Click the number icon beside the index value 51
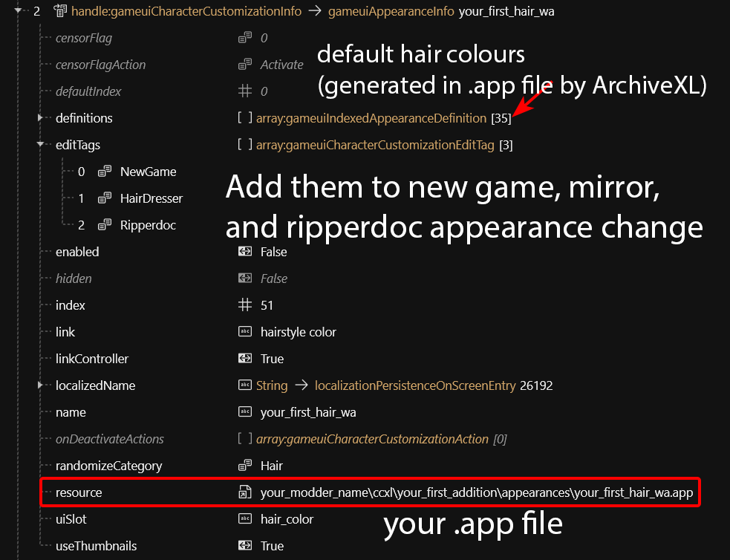Screen dimensions: 730x560 (244, 305)
